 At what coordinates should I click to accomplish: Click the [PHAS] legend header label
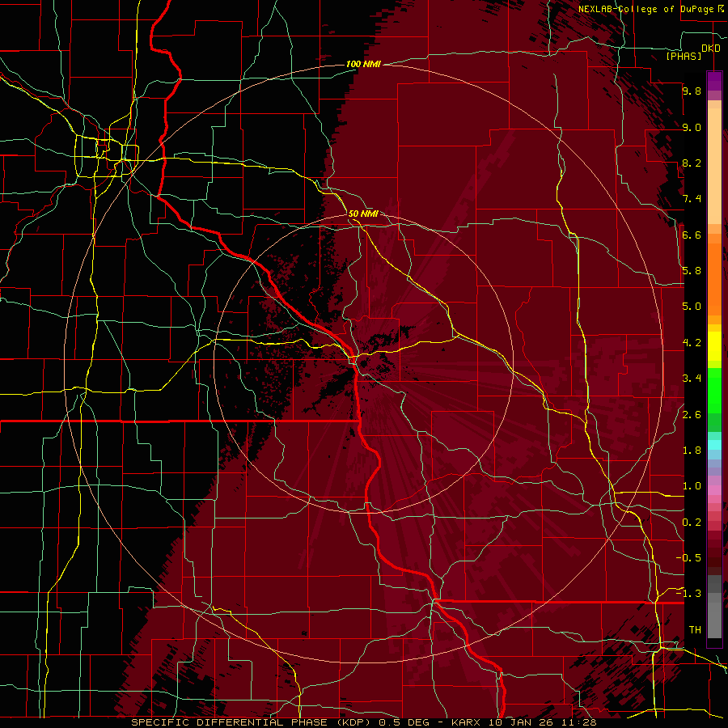tap(684, 56)
